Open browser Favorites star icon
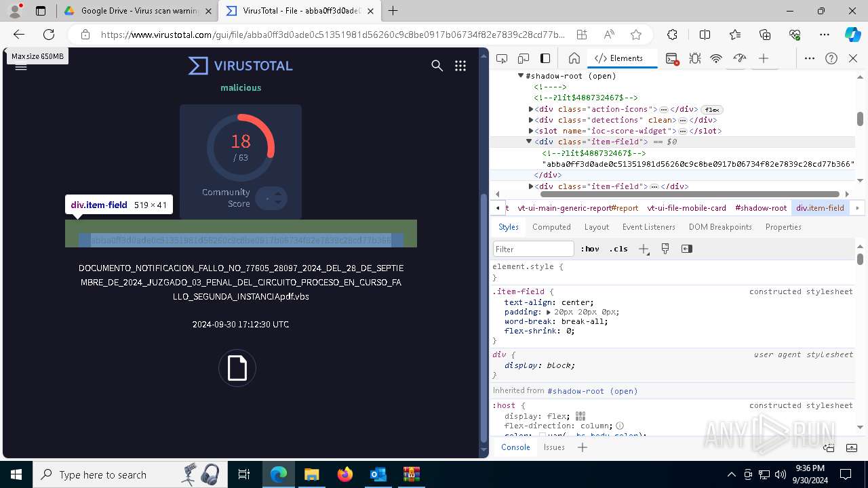 click(636, 35)
